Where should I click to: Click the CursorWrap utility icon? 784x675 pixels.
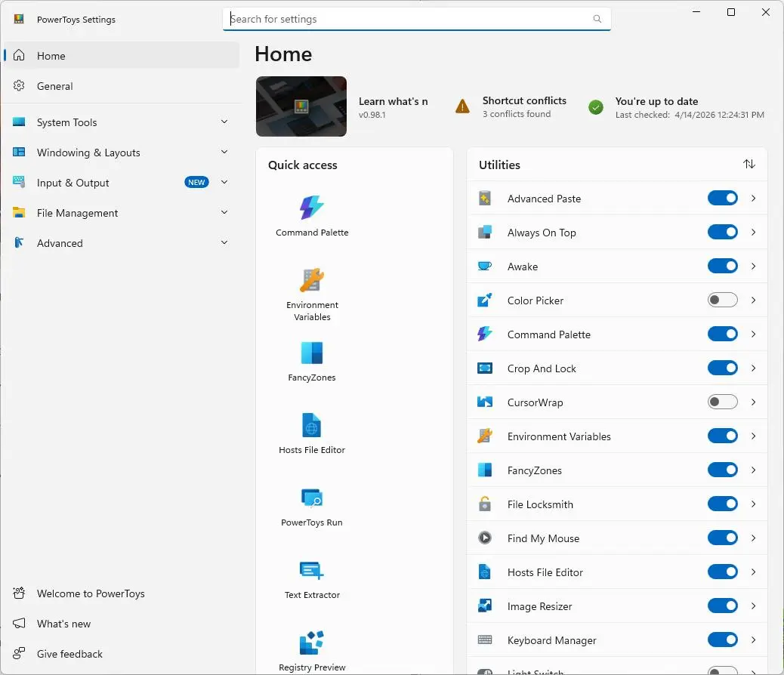coord(484,402)
